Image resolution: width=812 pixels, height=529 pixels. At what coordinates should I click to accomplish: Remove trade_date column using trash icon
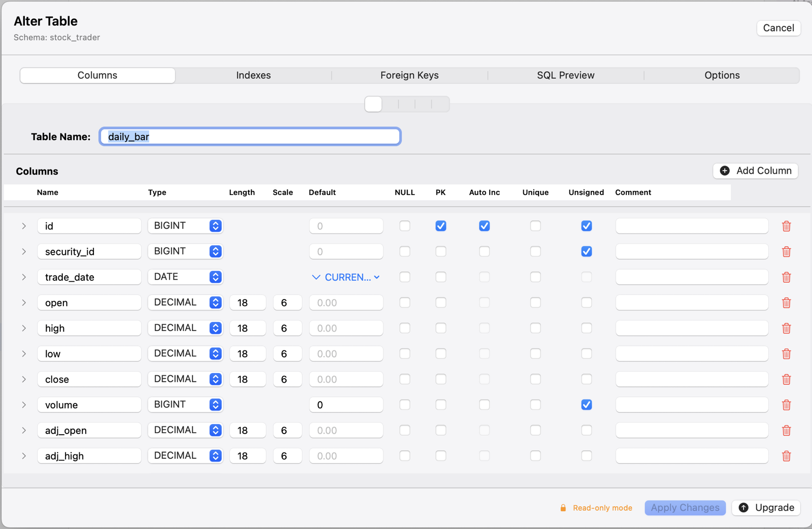[x=786, y=277]
